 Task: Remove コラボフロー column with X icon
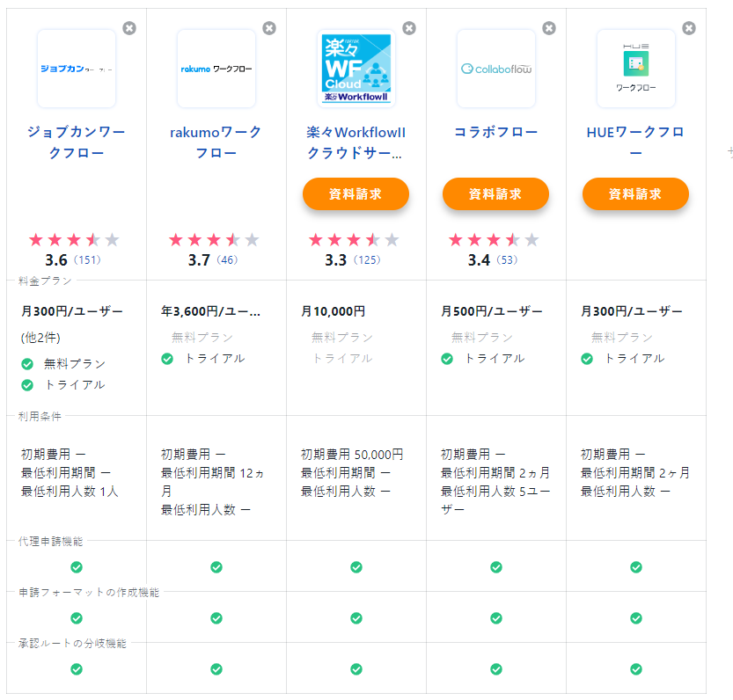click(x=549, y=28)
